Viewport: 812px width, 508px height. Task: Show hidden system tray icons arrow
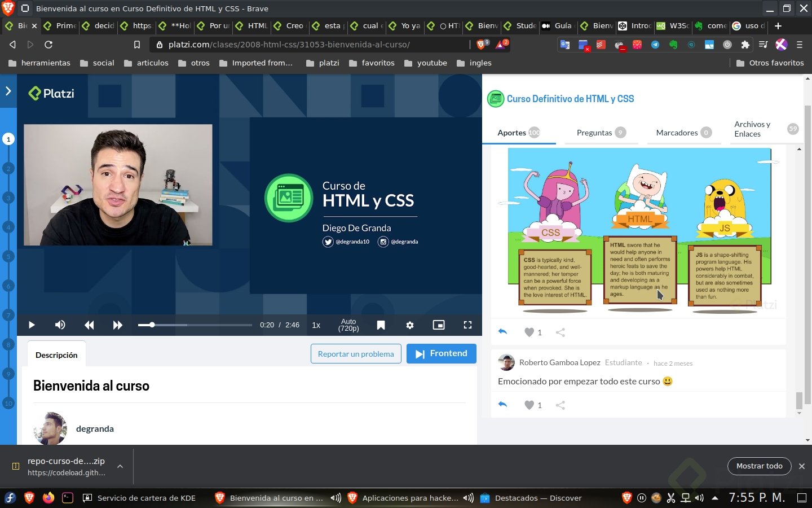pyautogui.click(x=715, y=498)
